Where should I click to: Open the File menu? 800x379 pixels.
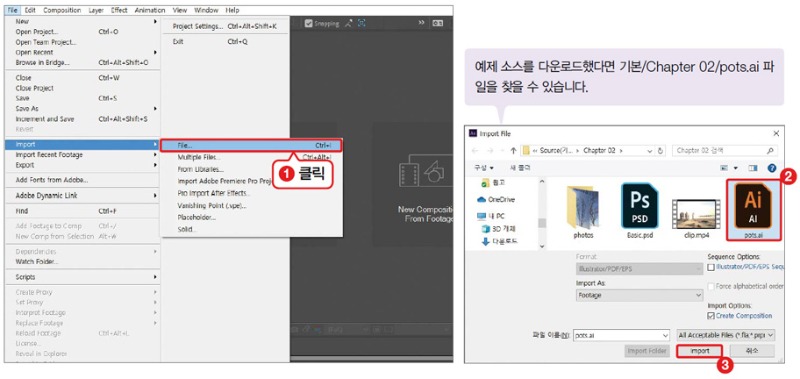click(13, 10)
